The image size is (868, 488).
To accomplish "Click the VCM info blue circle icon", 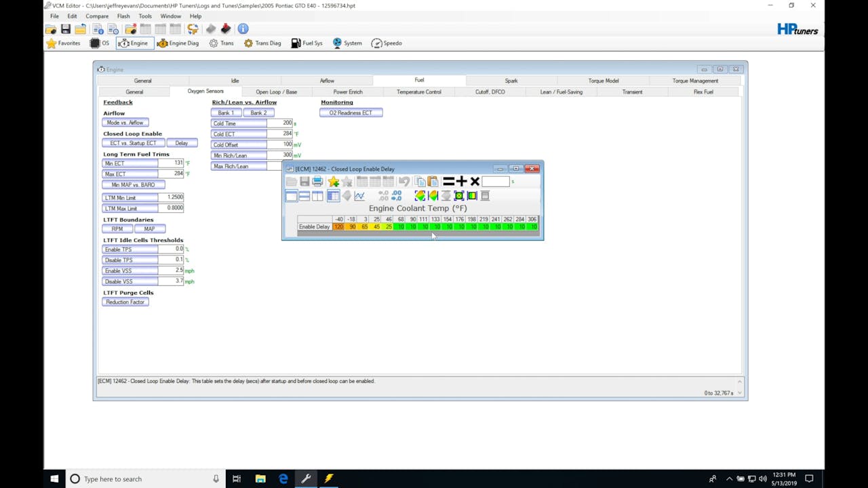I will point(243,28).
